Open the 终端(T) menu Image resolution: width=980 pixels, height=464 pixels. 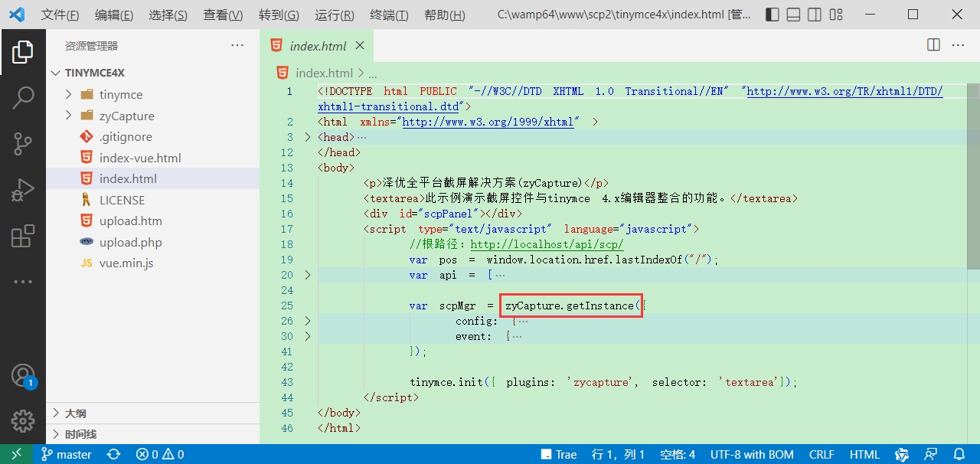click(389, 15)
